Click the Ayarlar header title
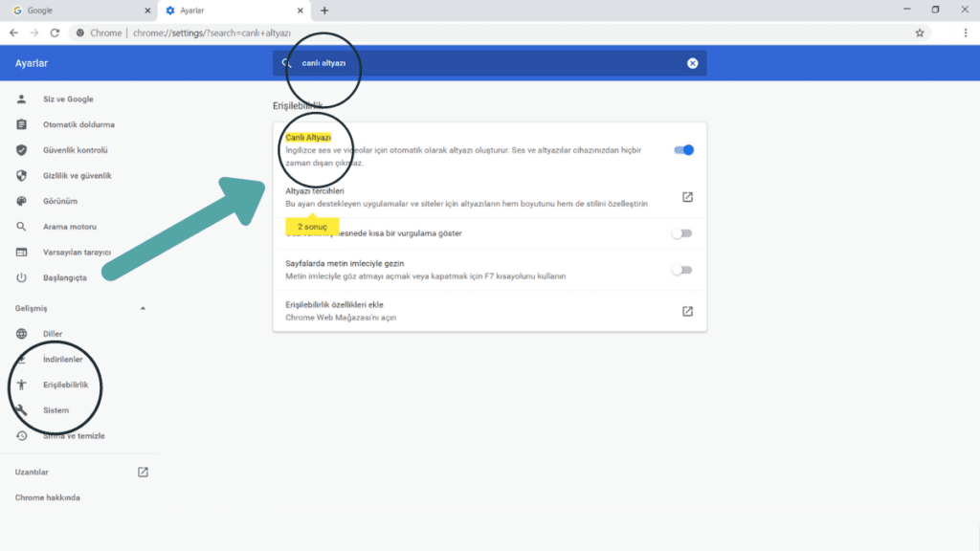The image size is (980, 551). pyautogui.click(x=32, y=63)
